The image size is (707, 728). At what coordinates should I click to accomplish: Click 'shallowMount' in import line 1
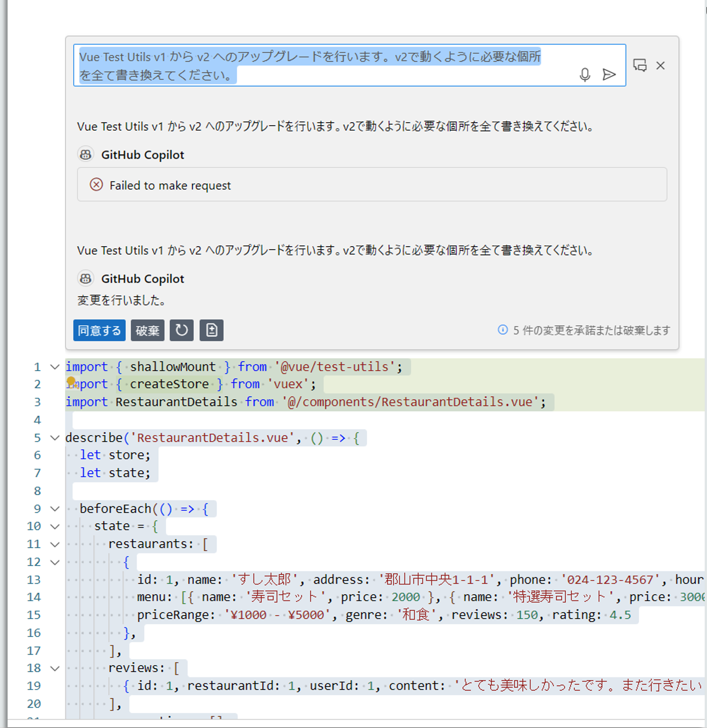(x=173, y=367)
